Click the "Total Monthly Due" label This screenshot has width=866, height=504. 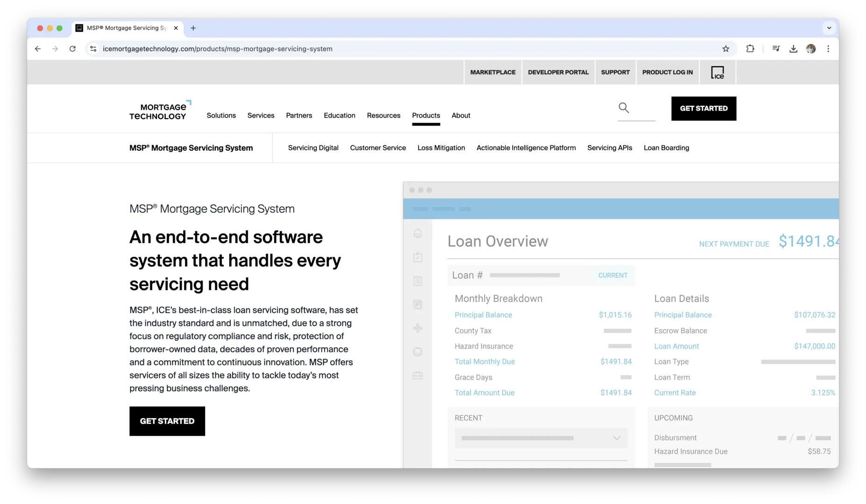485,362
